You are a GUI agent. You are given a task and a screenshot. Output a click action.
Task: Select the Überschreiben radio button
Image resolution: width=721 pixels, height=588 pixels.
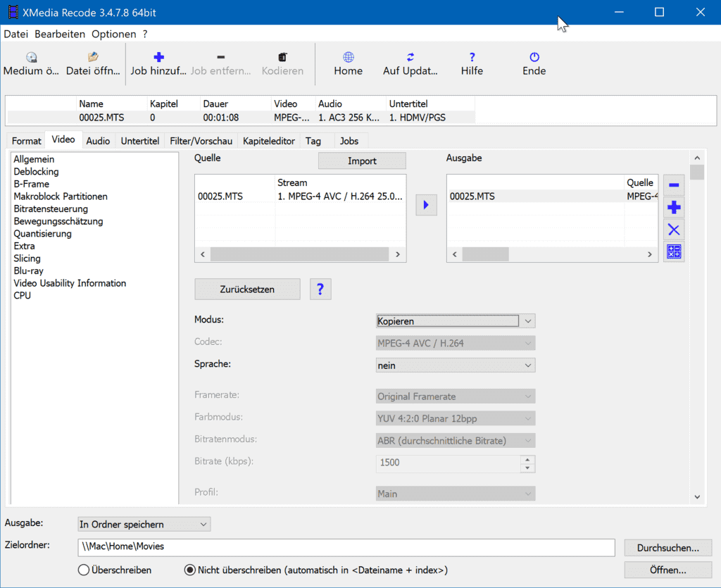84,570
